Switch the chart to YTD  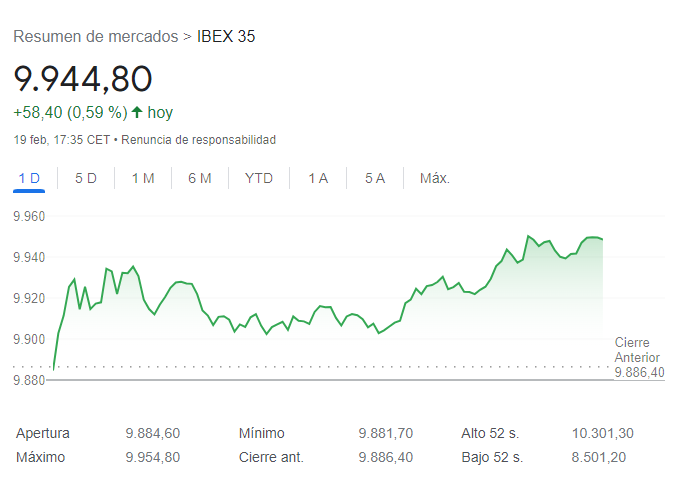pos(259,179)
